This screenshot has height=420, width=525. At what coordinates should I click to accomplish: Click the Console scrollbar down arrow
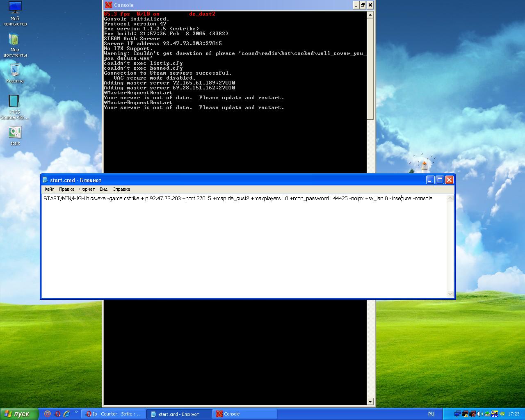370,402
